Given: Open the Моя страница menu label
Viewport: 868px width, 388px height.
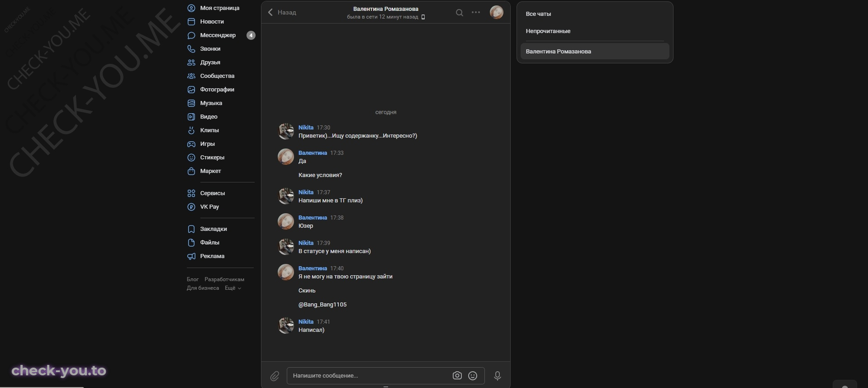Looking at the screenshot, I should coord(220,8).
